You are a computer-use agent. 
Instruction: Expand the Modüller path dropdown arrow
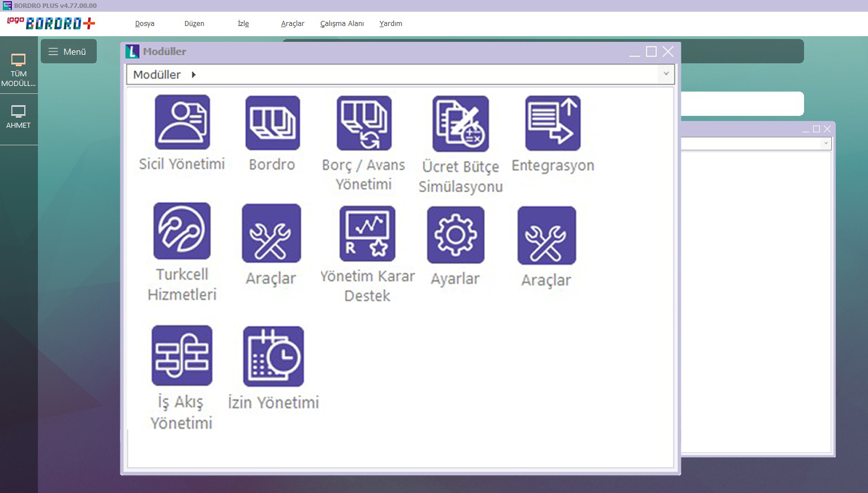pyautogui.click(x=666, y=74)
